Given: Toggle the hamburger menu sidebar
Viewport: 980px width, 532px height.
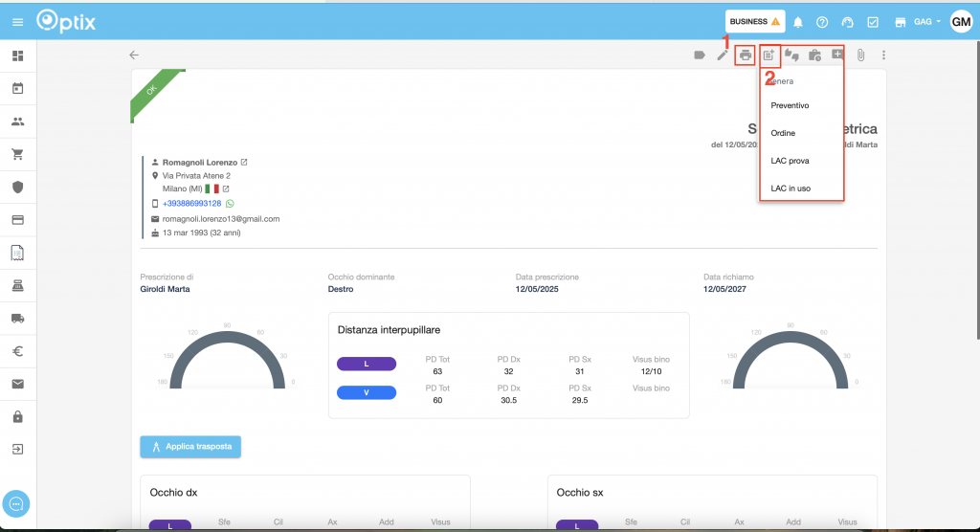Looking at the screenshot, I should tap(17, 21).
